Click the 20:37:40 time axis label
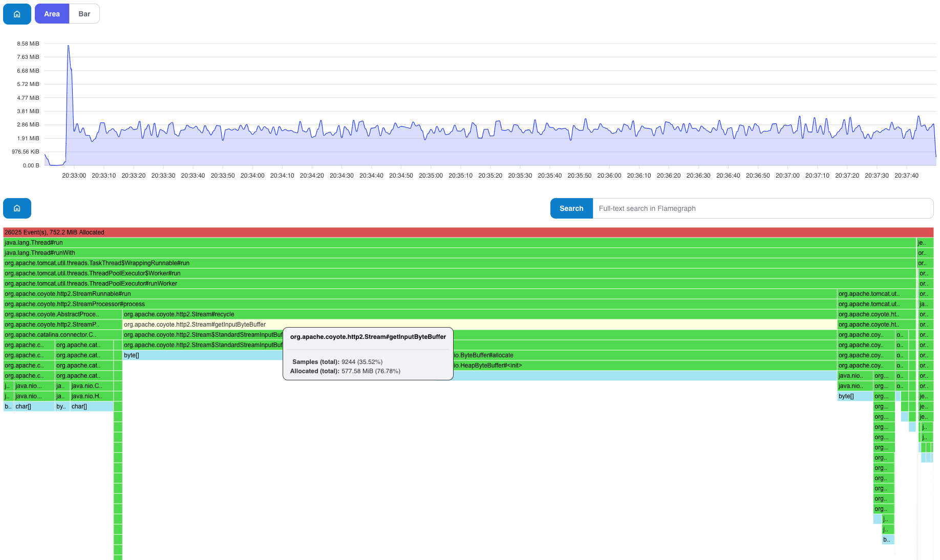The height and width of the screenshot is (560, 940). [906, 176]
